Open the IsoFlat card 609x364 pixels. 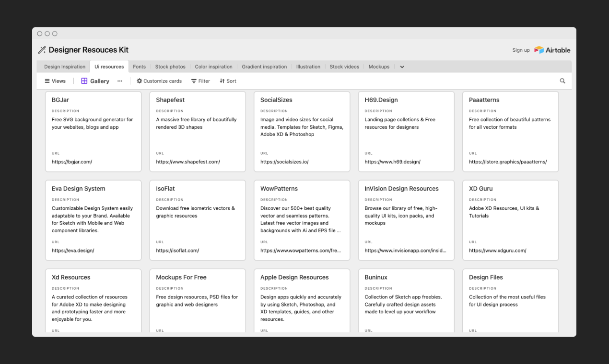pyautogui.click(x=198, y=220)
